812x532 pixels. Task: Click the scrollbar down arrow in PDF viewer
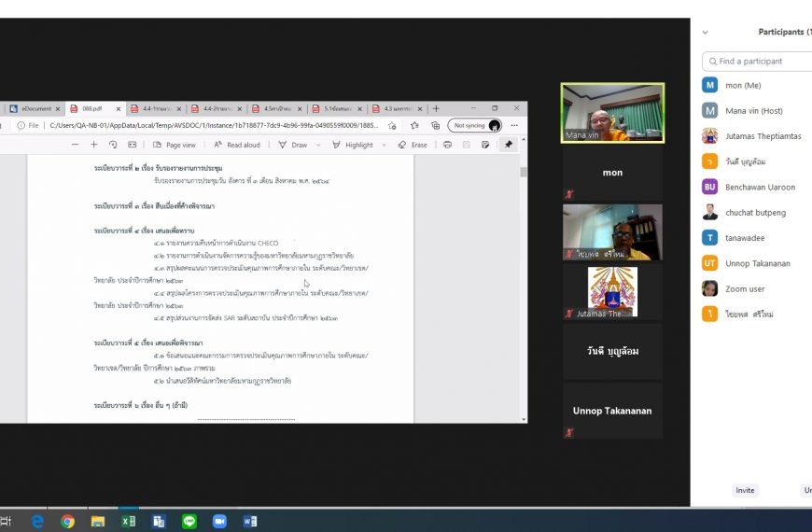click(524, 420)
